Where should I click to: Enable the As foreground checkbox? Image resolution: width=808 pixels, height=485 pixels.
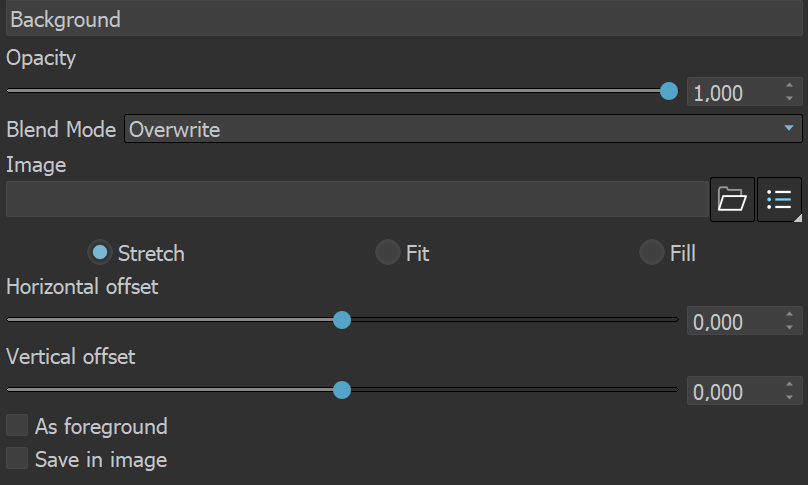coord(17,426)
